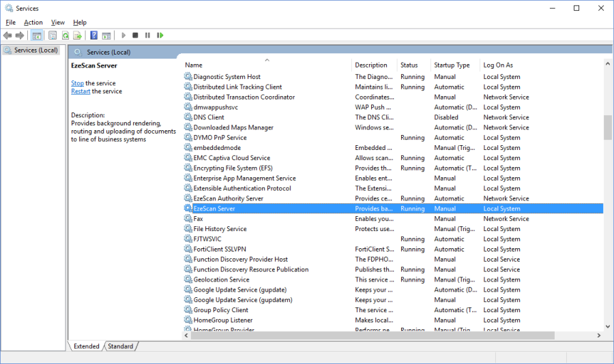The height and width of the screenshot is (364, 614).
Task: Click the Properties toolbar icon
Action: (x=51, y=35)
